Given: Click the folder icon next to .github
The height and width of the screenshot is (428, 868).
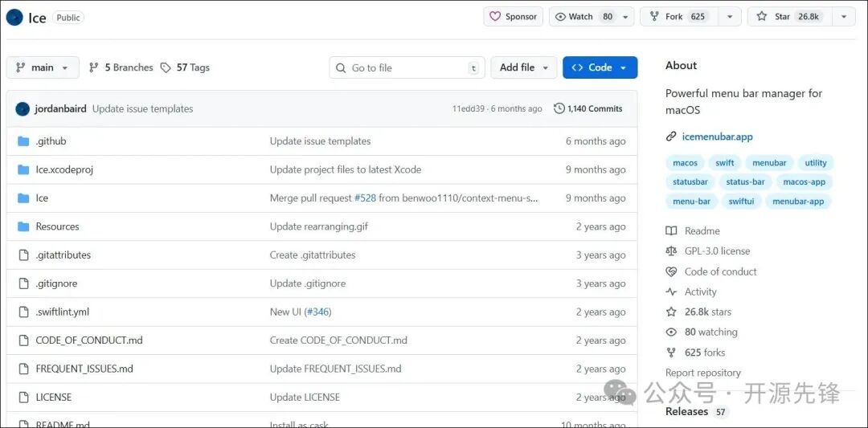Looking at the screenshot, I should [x=23, y=141].
